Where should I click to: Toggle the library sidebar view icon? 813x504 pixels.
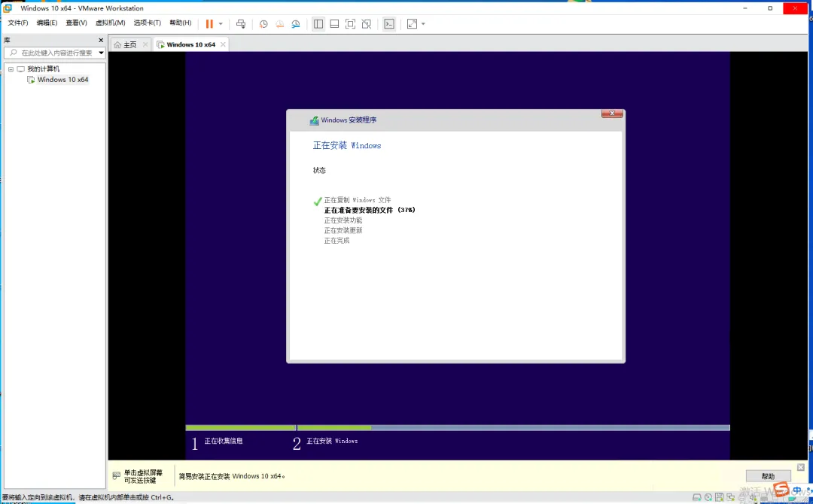[318, 24]
